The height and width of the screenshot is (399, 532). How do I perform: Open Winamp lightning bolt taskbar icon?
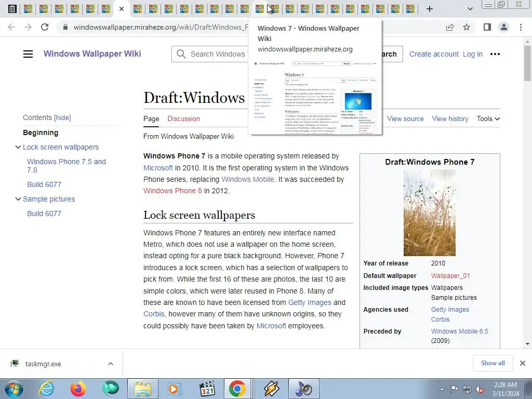click(x=271, y=389)
